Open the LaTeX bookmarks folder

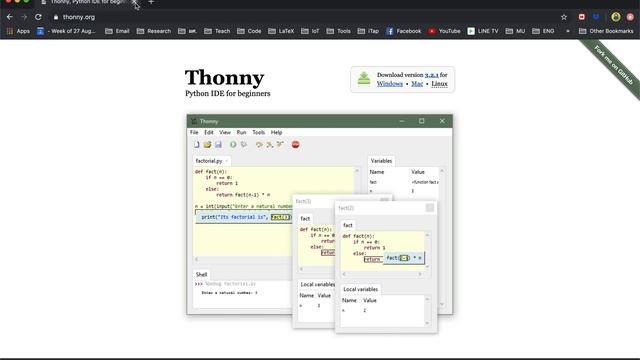point(281,31)
